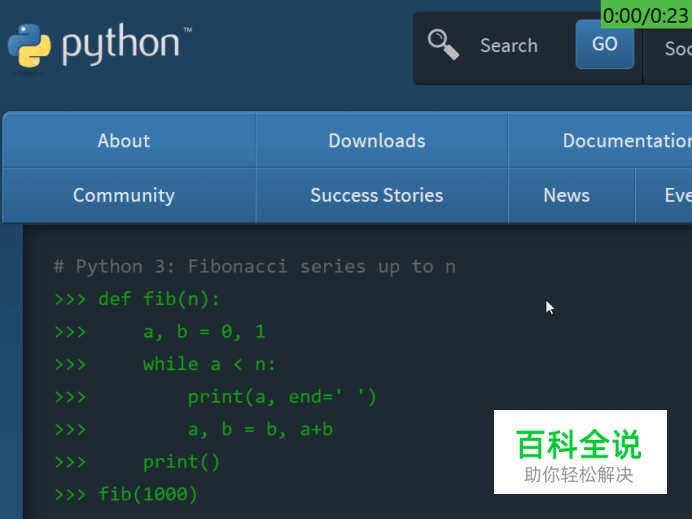Click the magnifying glass search icon

click(x=443, y=45)
